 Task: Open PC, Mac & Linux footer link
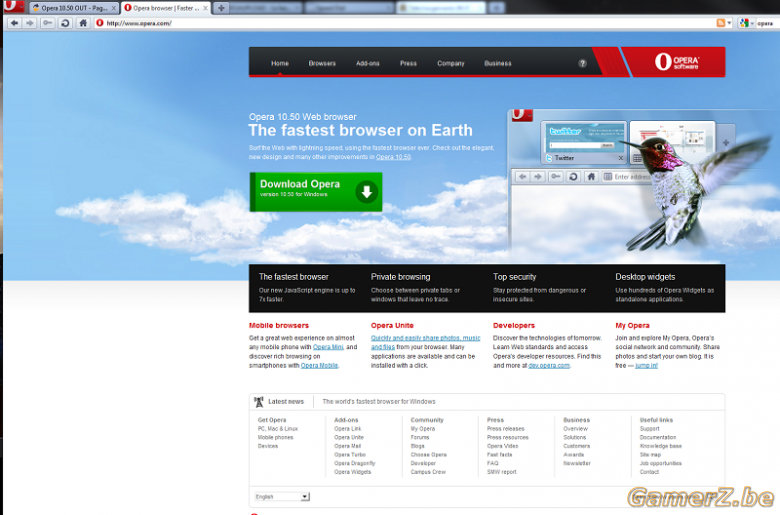tap(278, 428)
